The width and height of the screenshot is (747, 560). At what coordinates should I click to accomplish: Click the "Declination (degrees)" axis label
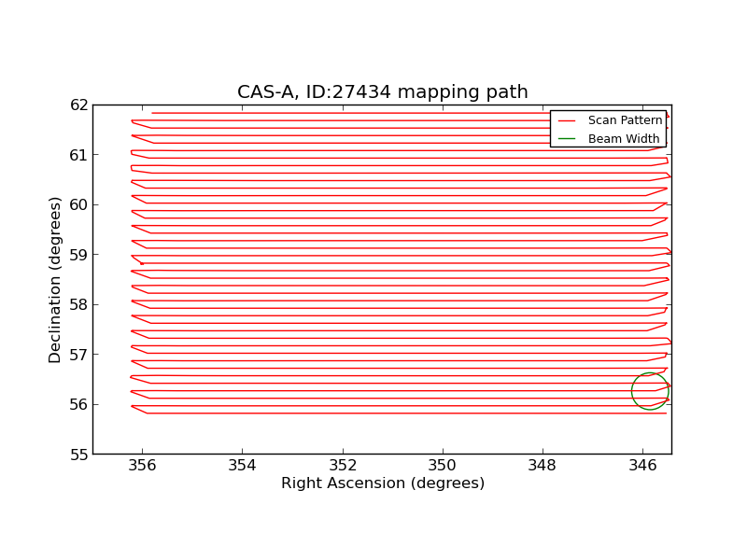pyautogui.click(x=55, y=280)
